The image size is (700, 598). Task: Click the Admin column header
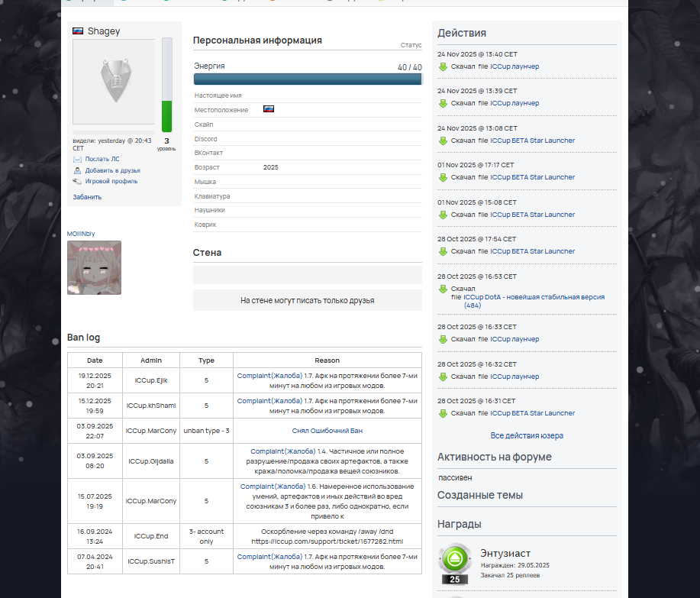[x=151, y=360]
